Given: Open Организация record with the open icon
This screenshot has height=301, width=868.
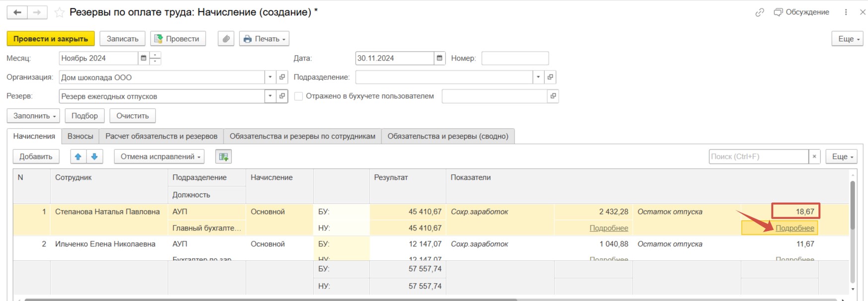Looking at the screenshot, I should (x=282, y=77).
